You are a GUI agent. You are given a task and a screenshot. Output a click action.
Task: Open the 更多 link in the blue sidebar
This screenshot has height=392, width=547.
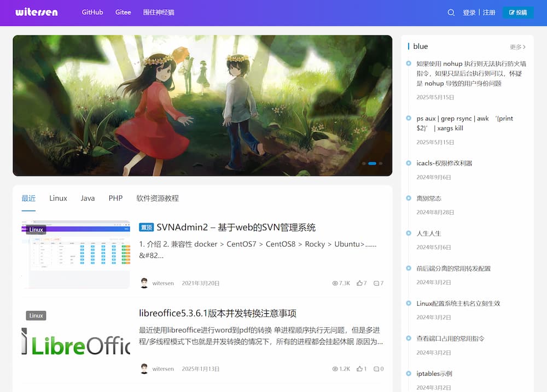tap(517, 46)
